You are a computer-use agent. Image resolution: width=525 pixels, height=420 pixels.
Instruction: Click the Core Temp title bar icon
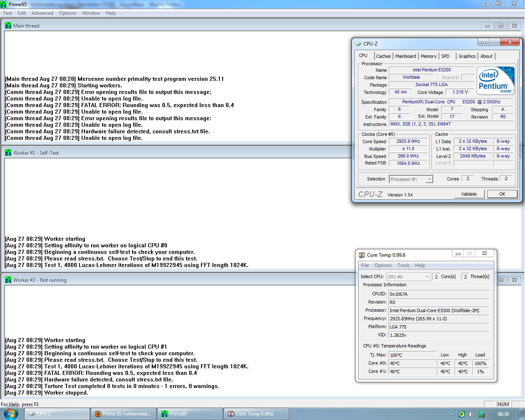point(361,255)
